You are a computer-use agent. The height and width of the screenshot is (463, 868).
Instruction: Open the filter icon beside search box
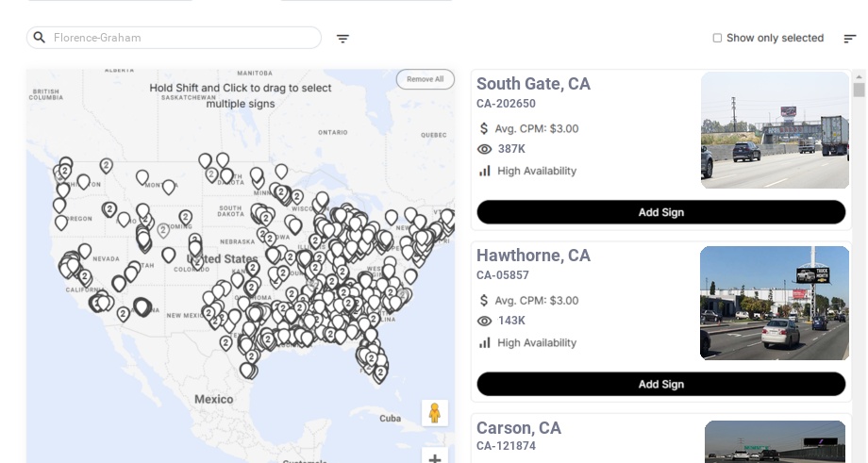tap(342, 39)
